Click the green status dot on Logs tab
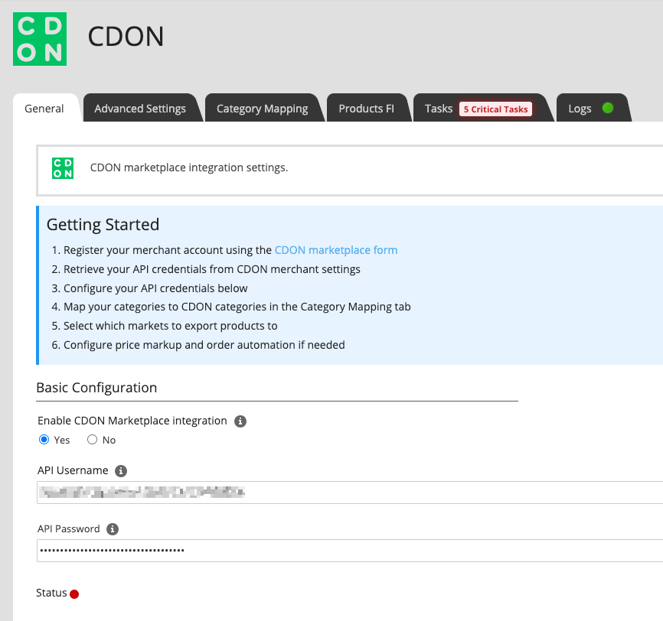 click(607, 108)
